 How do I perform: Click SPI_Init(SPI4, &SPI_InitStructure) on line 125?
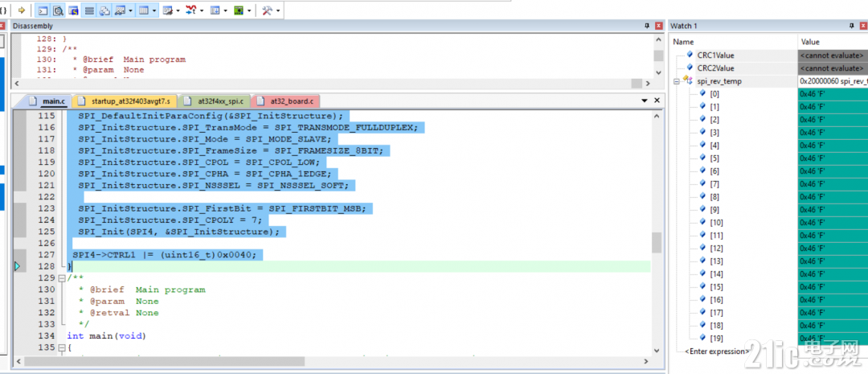coord(178,232)
